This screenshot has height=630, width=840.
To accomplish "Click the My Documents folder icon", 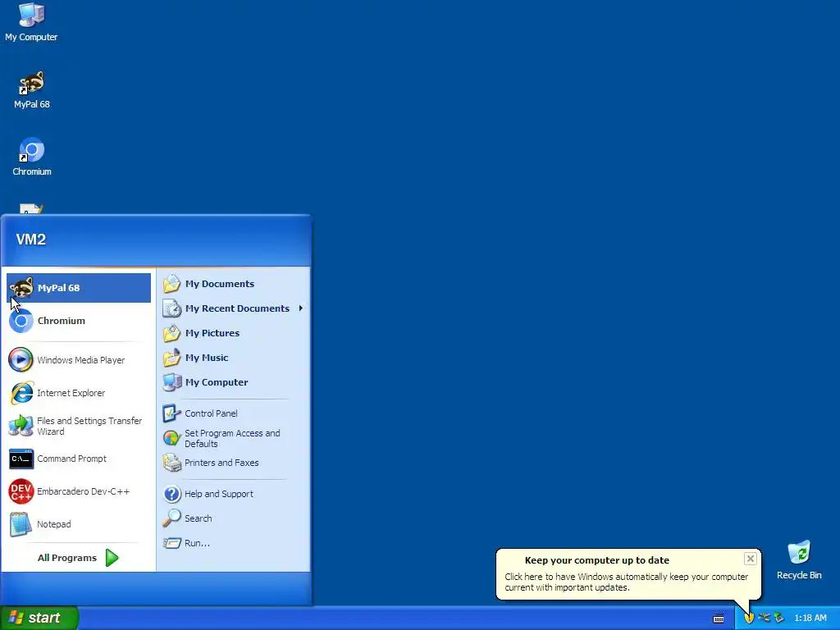I will pyautogui.click(x=172, y=284).
